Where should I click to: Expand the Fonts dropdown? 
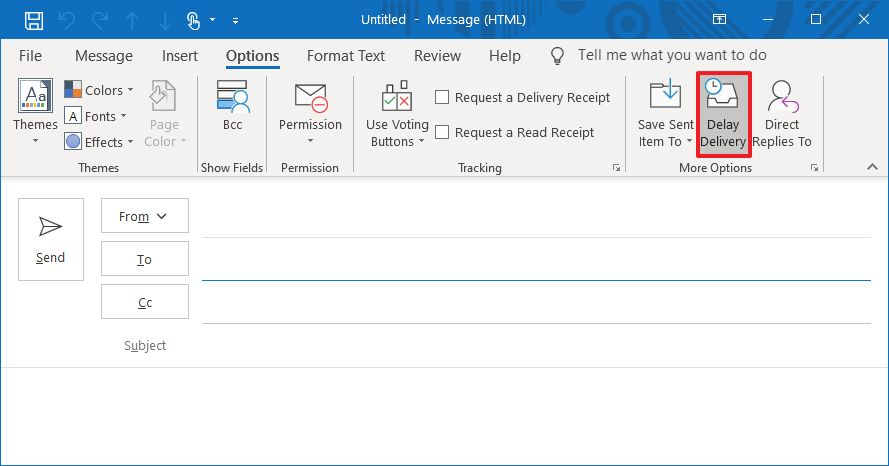click(x=98, y=116)
